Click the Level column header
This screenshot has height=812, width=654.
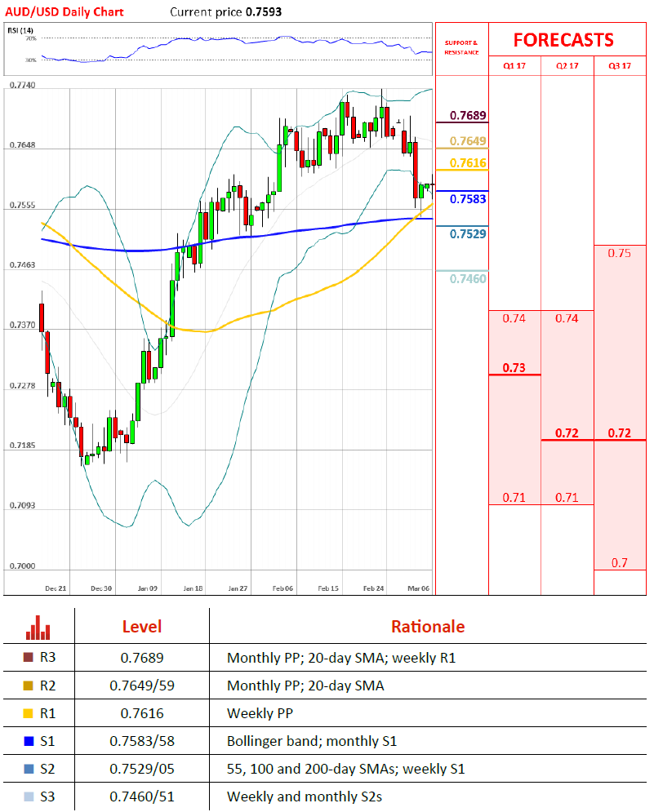(x=142, y=627)
